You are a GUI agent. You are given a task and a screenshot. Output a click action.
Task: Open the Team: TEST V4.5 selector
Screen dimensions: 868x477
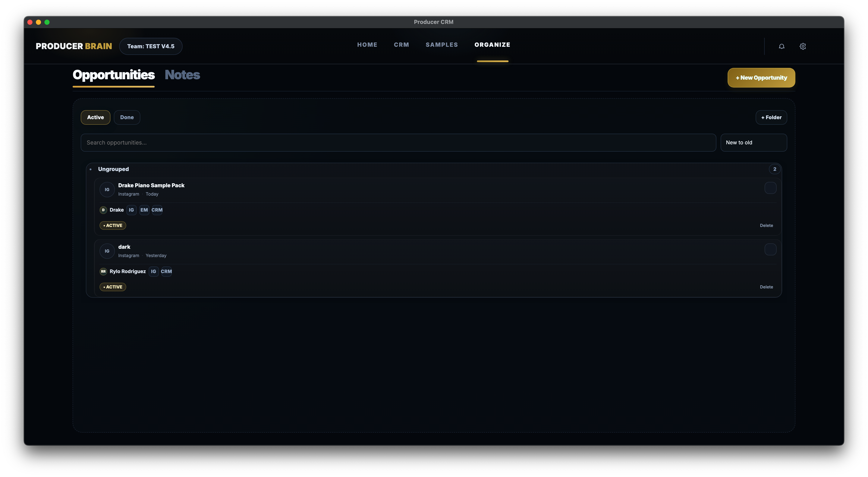[151, 47]
